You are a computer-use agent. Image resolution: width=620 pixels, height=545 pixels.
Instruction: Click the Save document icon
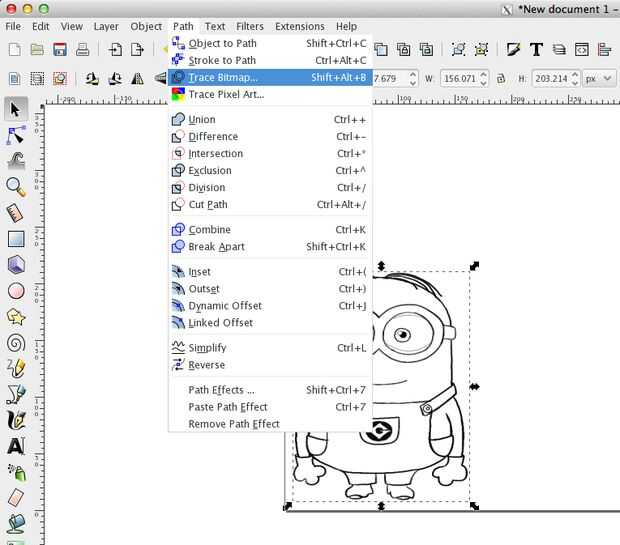[60, 50]
